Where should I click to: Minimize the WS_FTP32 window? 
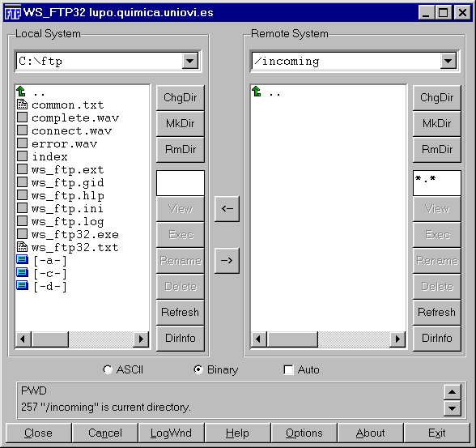click(x=426, y=13)
